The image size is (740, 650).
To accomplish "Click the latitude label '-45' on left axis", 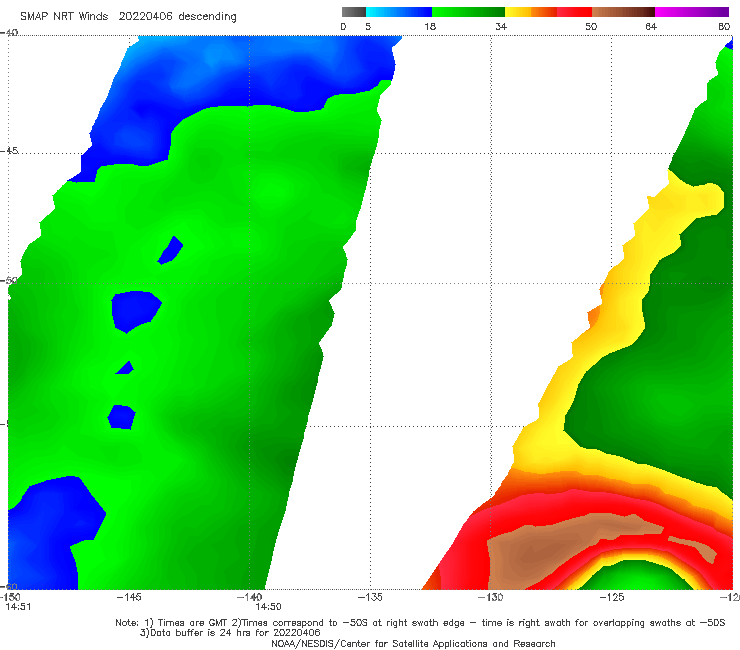I will click(9, 151).
